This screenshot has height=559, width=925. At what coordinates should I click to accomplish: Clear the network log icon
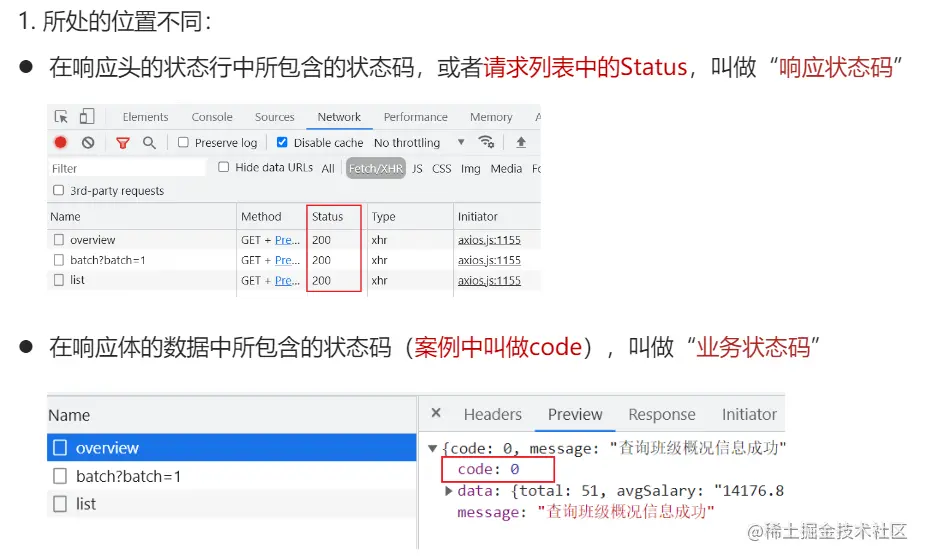pyautogui.click(x=88, y=143)
